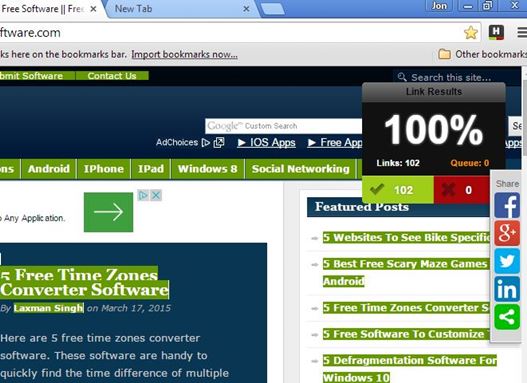Click the Import bookmarks now link
Viewport: 527px width, 383px height.
point(185,54)
